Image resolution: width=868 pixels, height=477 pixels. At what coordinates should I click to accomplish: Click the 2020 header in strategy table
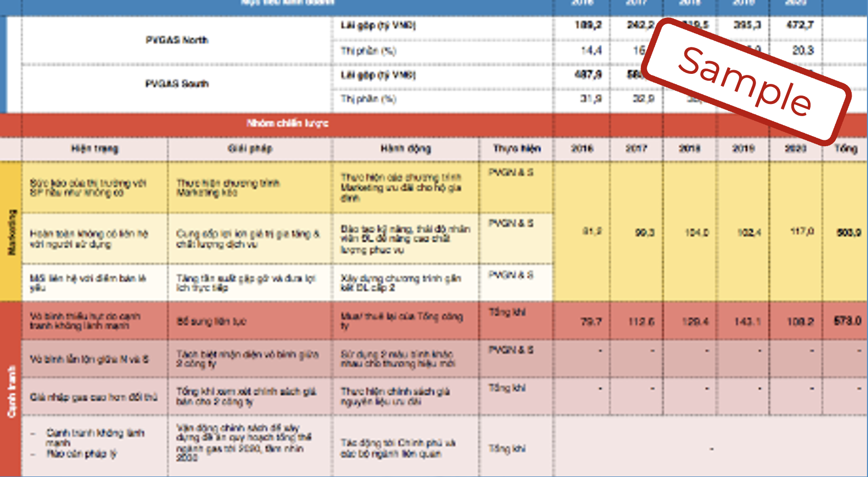tap(795, 149)
